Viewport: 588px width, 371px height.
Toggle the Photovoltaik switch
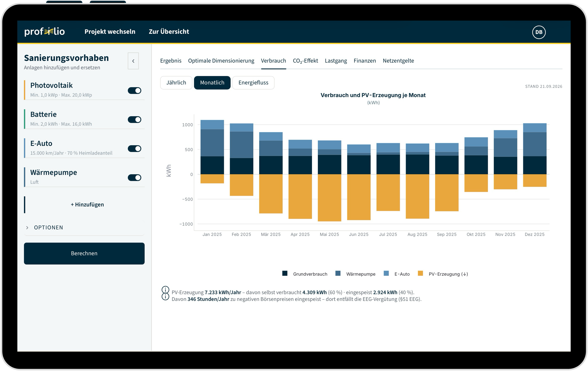pyautogui.click(x=135, y=91)
